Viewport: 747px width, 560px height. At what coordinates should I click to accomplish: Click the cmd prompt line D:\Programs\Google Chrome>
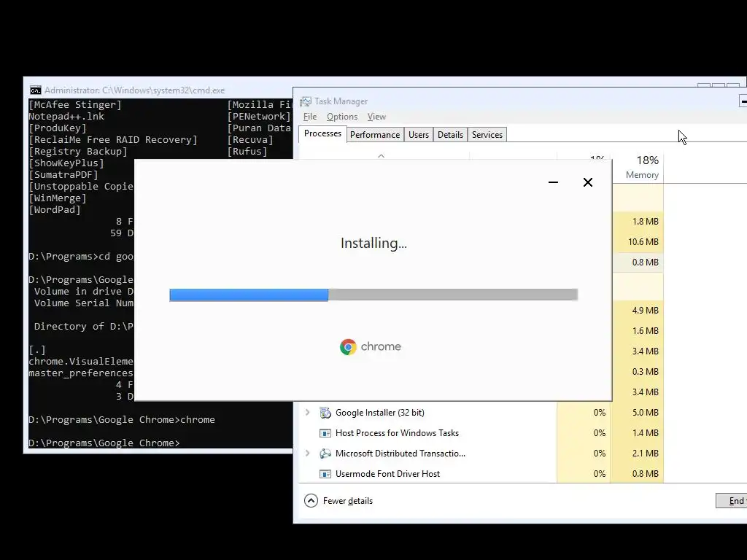(x=104, y=443)
